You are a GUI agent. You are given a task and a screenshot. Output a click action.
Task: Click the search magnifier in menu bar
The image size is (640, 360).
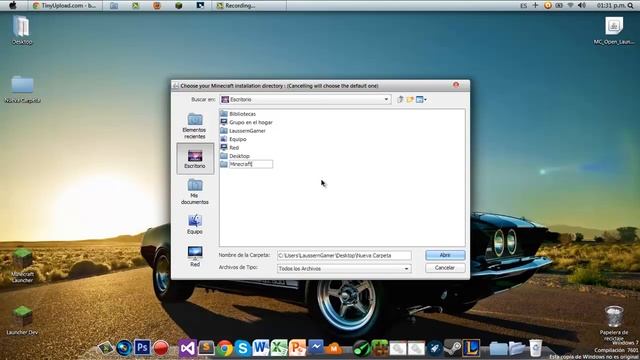(631, 6)
